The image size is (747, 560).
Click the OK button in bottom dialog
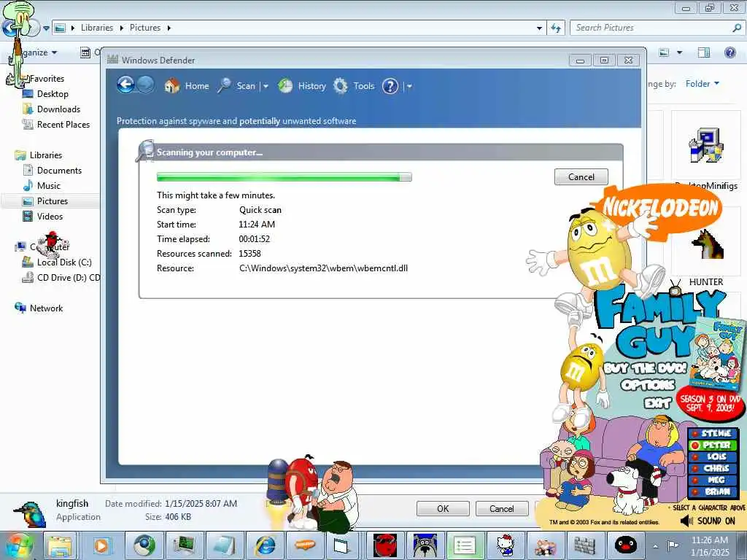tap(443, 508)
